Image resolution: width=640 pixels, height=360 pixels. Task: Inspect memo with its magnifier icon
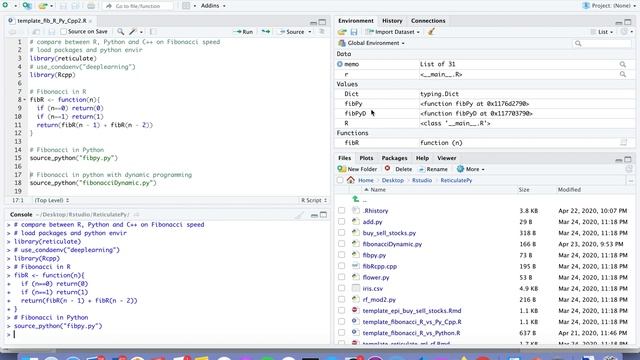tap(622, 64)
